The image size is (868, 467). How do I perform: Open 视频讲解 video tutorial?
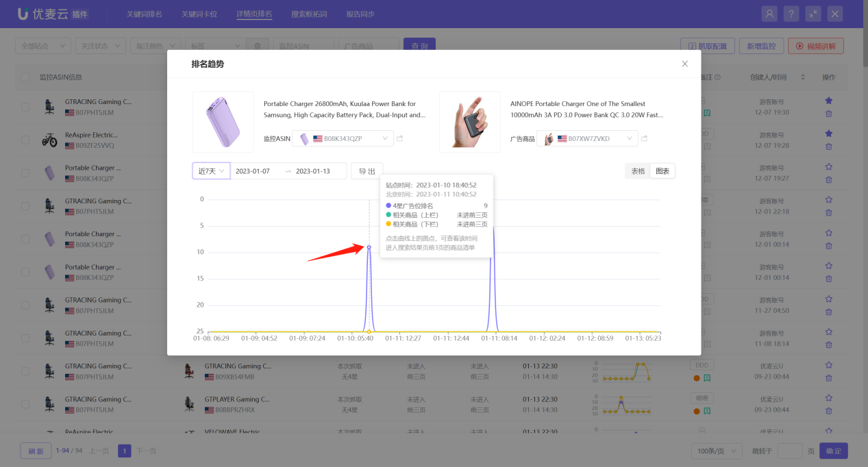coord(815,46)
